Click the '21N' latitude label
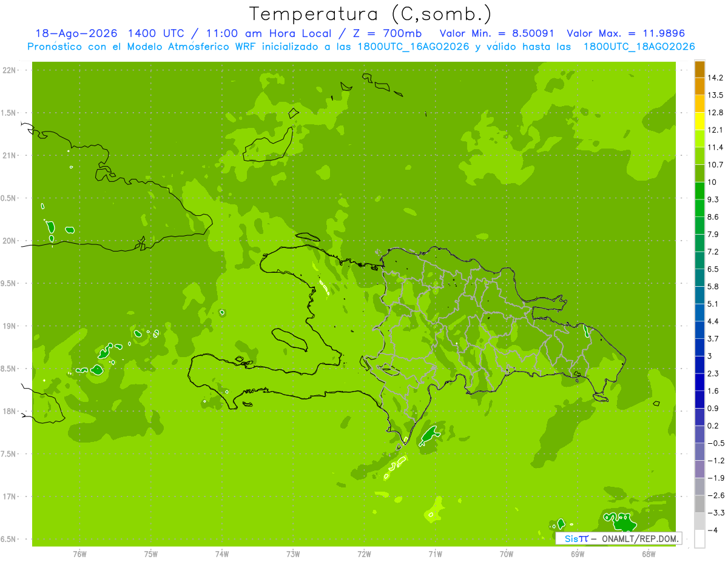Screen dimensions: 728x562 click(10, 156)
